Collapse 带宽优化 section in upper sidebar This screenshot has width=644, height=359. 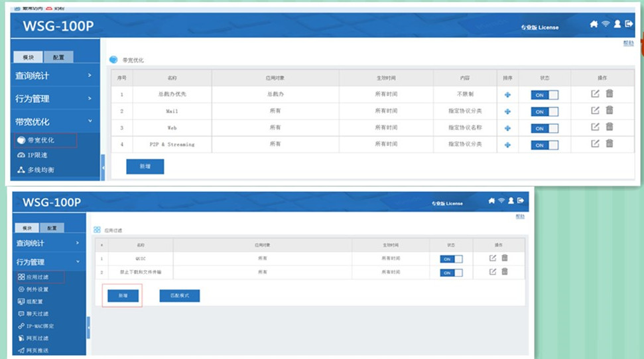[x=54, y=122]
